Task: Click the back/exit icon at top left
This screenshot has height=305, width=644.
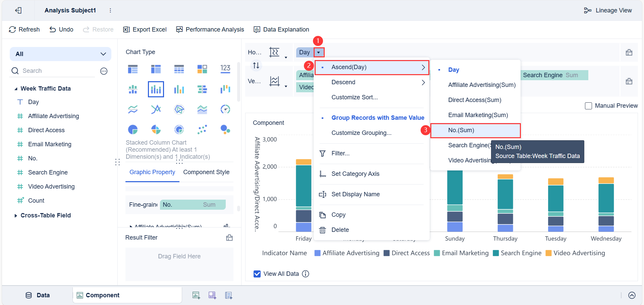Action: tap(18, 10)
